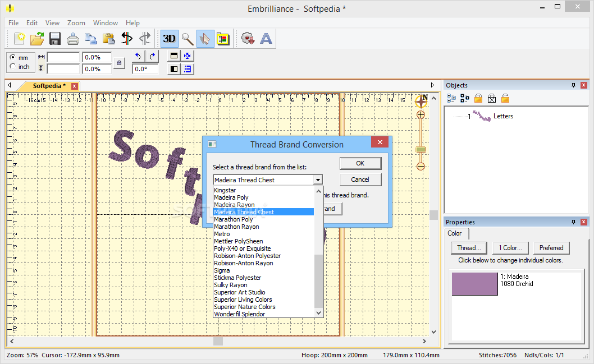Open the Help menu

[132, 23]
